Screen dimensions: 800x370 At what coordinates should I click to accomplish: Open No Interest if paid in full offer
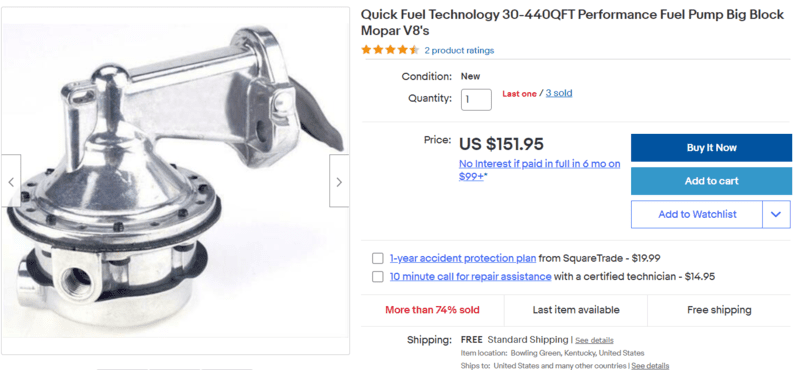(540, 170)
